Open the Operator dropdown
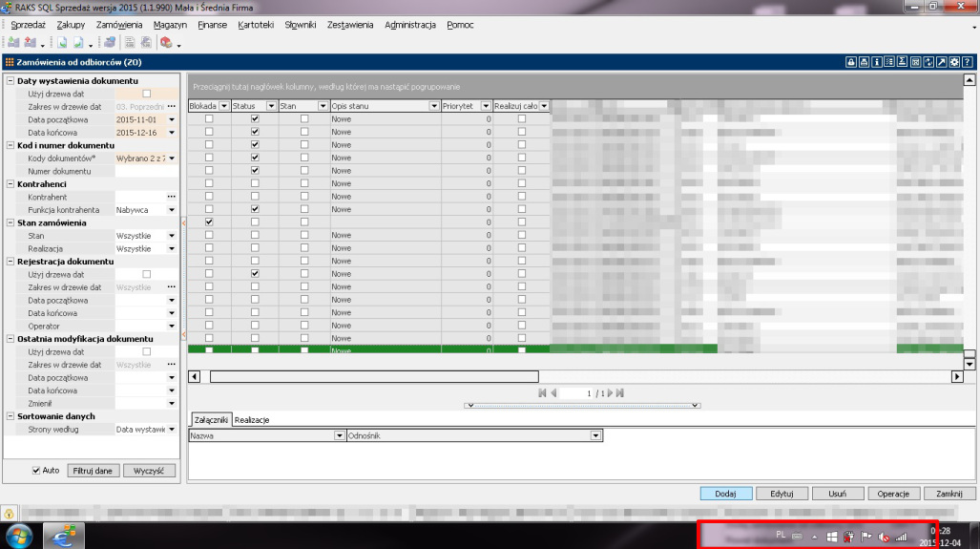Image resolution: width=980 pixels, height=549 pixels. coord(172,326)
